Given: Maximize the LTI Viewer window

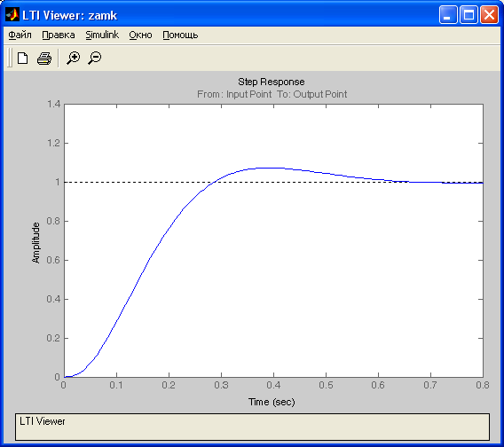Looking at the screenshot, I should (469, 15).
